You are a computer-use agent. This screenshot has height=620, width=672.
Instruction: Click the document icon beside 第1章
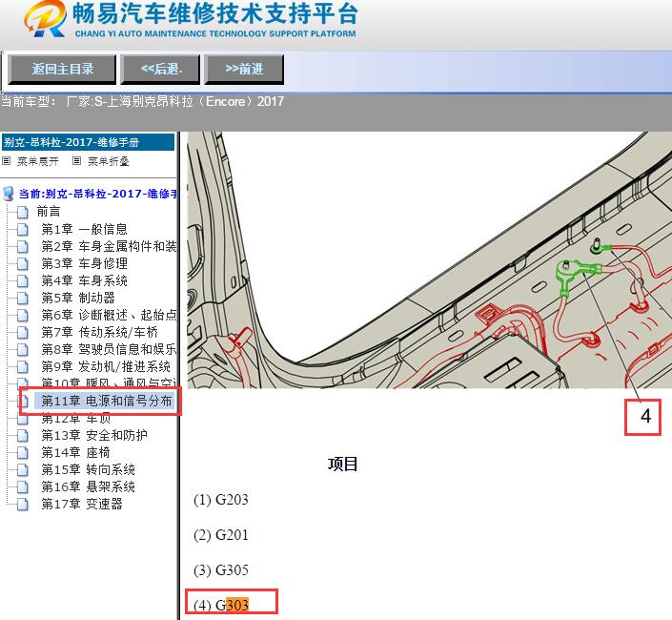coord(23,229)
